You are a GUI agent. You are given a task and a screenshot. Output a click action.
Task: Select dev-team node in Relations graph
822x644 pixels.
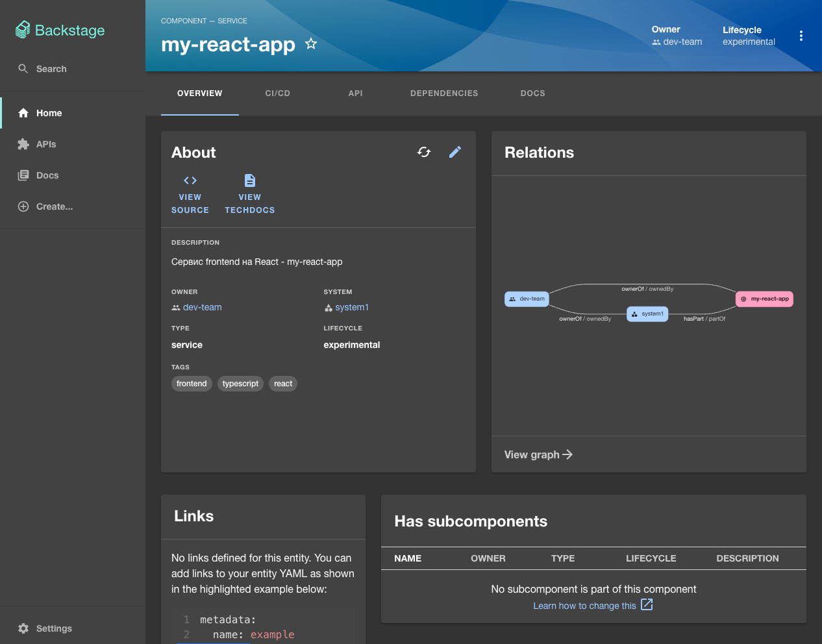click(527, 299)
